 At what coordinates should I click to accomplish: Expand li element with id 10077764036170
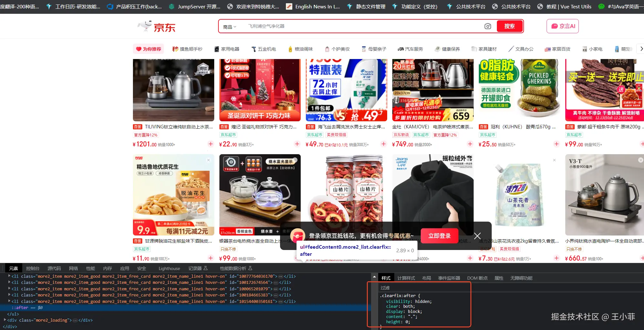pyautogui.click(x=9, y=276)
